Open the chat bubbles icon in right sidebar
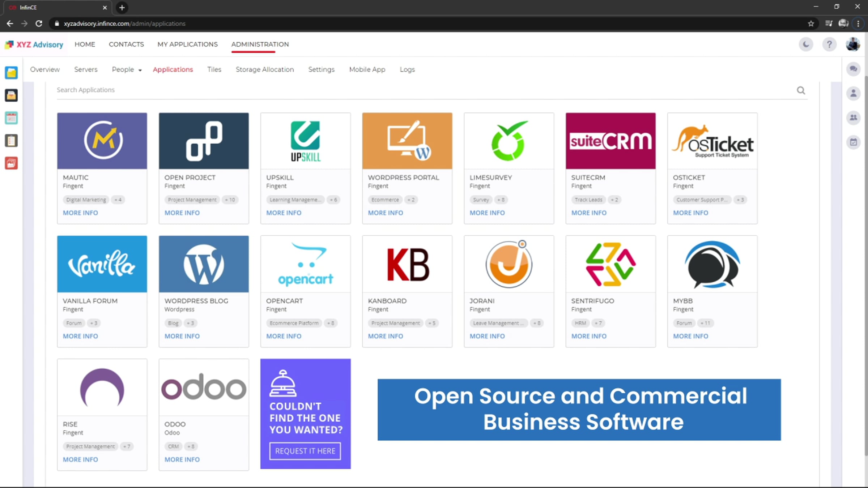This screenshot has width=868, height=488. click(854, 69)
